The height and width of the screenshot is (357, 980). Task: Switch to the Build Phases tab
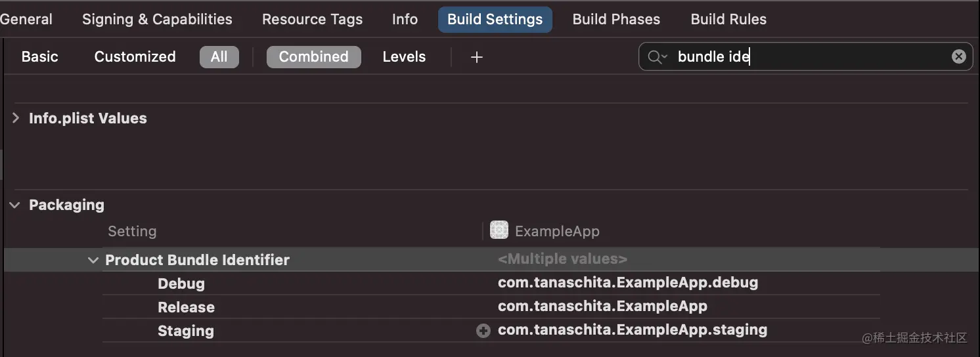tap(616, 19)
